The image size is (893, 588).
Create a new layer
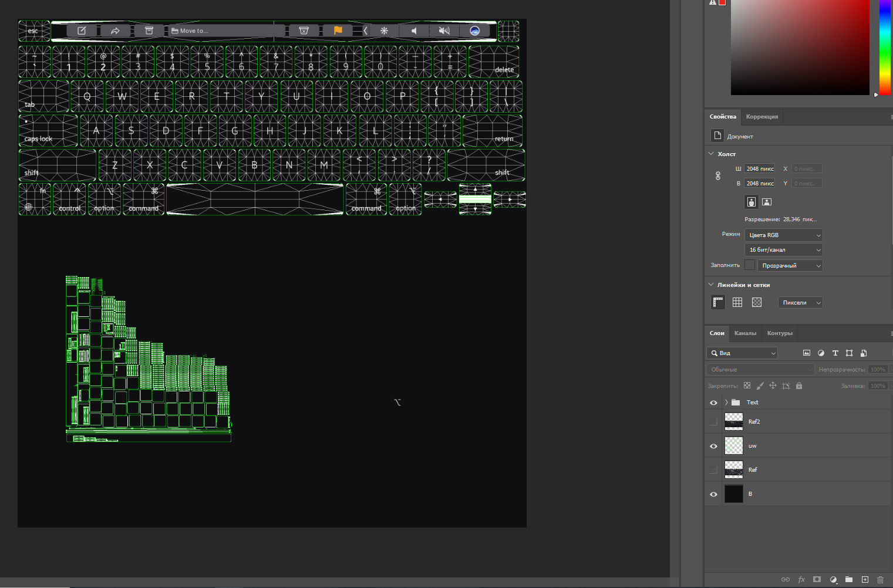(x=865, y=579)
